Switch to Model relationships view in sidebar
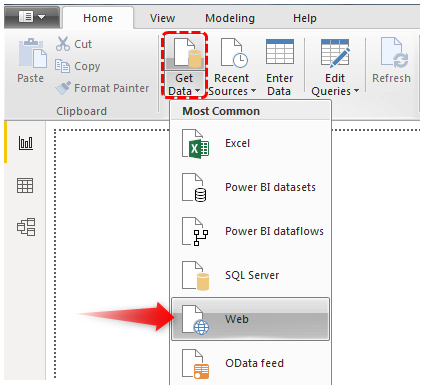Viewport: 424px width, 385px height. pyautogui.click(x=26, y=227)
